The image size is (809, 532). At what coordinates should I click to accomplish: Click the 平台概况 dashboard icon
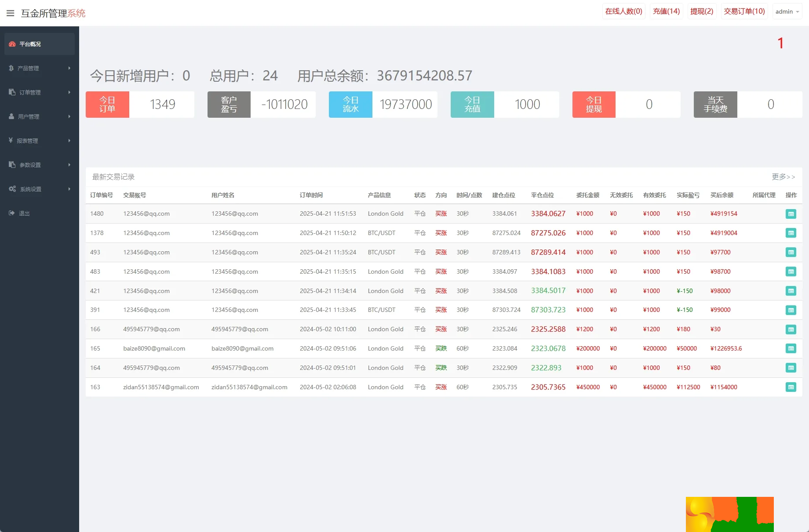(x=12, y=44)
